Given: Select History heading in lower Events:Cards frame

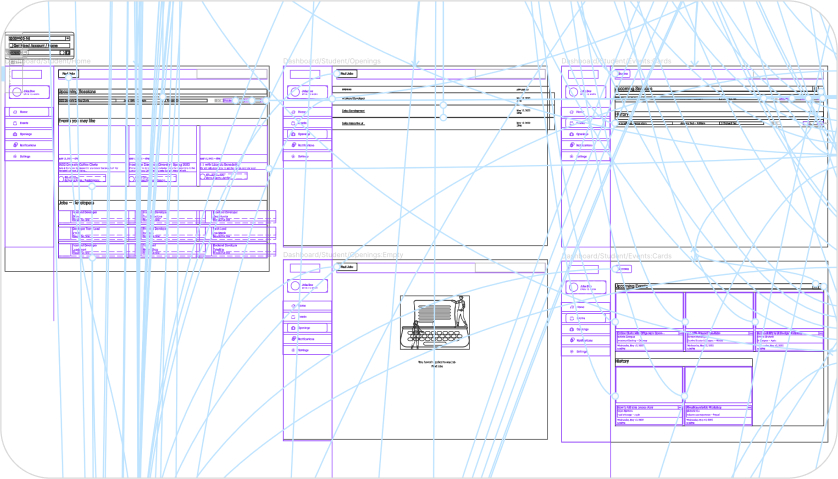Looking at the screenshot, I should click(x=623, y=362).
